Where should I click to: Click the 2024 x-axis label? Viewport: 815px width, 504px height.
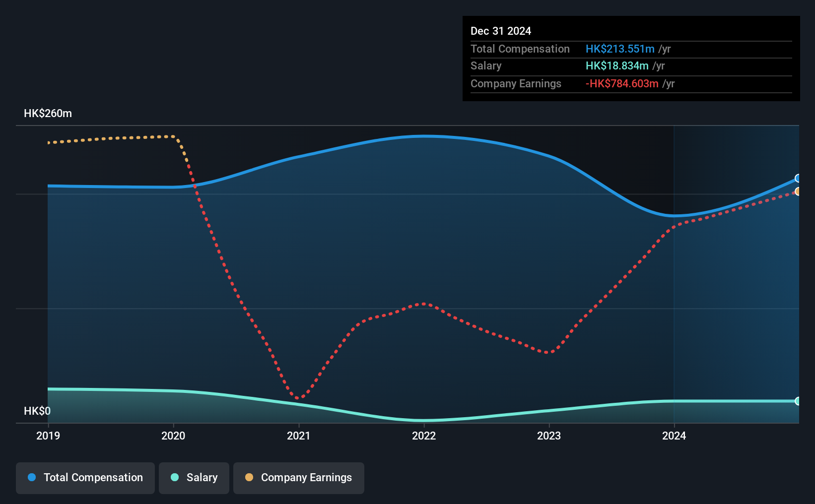click(x=674, y=436)
